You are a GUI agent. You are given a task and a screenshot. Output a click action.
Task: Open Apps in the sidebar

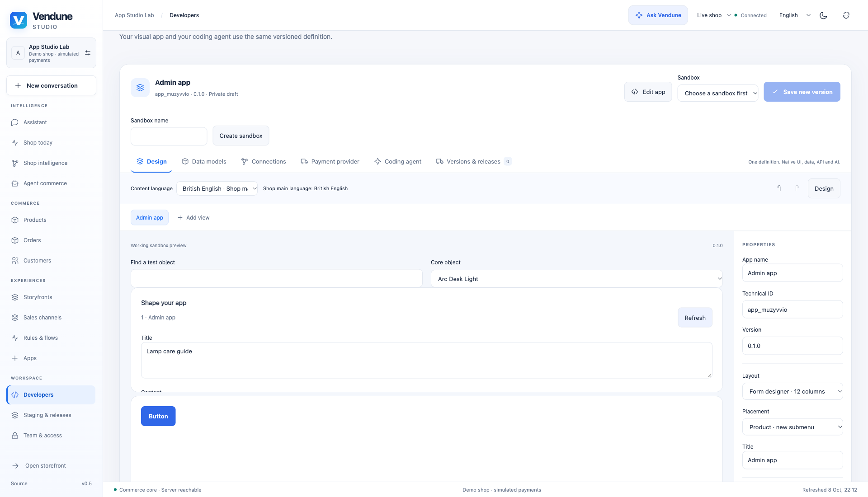[x=51, y=358]
